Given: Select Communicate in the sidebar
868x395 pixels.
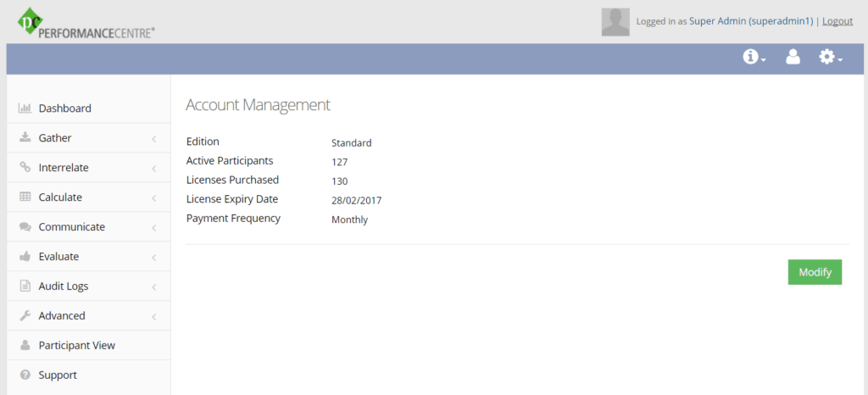Looking at the screenshot, I should [x=88, y=227].
